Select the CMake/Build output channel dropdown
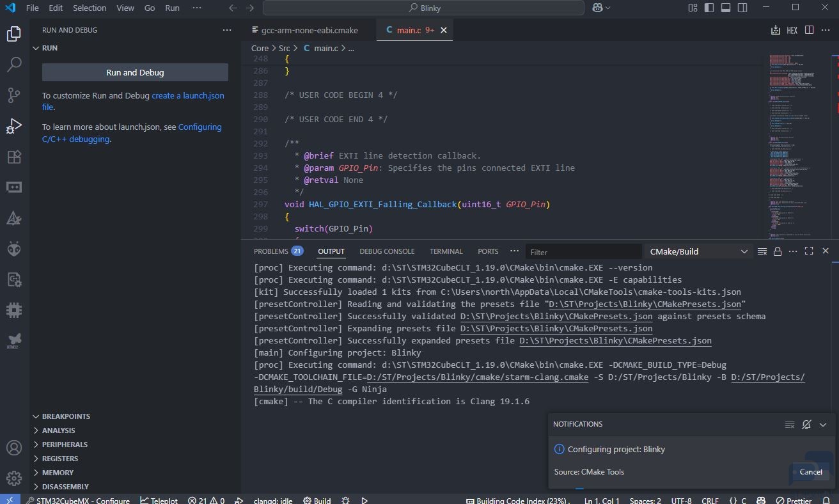The image size is (839, 504). pyautogui.click(x=698, y=251)
